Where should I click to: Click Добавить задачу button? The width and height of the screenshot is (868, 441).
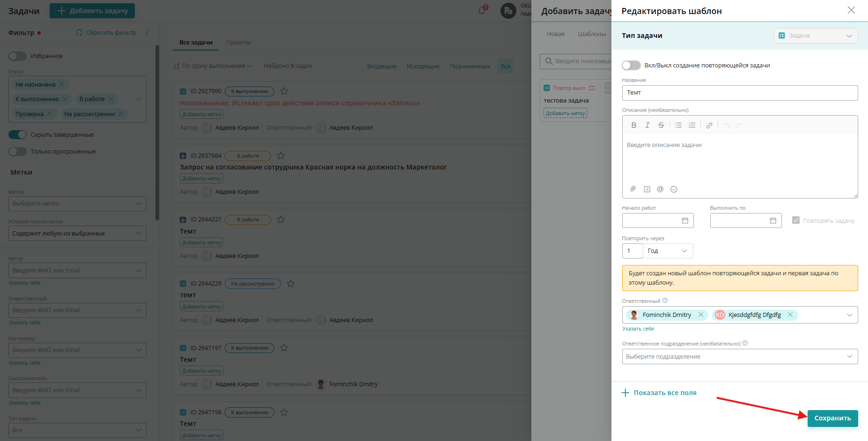[x=92, y=11]
